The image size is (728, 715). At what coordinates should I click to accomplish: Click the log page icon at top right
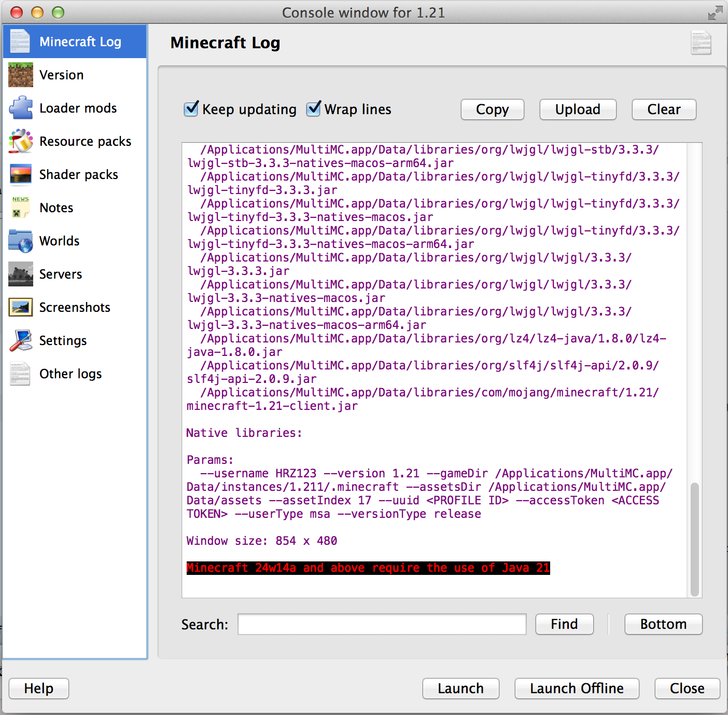pyautogui.click(x=701, y=43)
